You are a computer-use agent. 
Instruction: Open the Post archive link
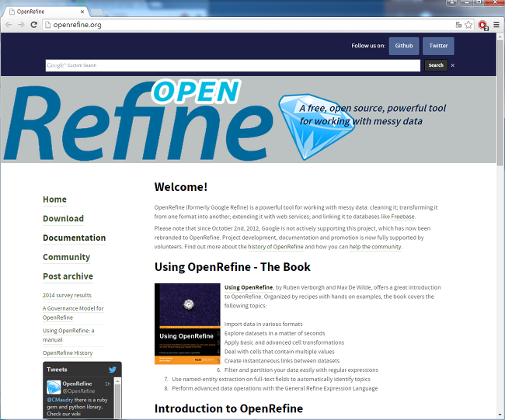pos(68,276)
